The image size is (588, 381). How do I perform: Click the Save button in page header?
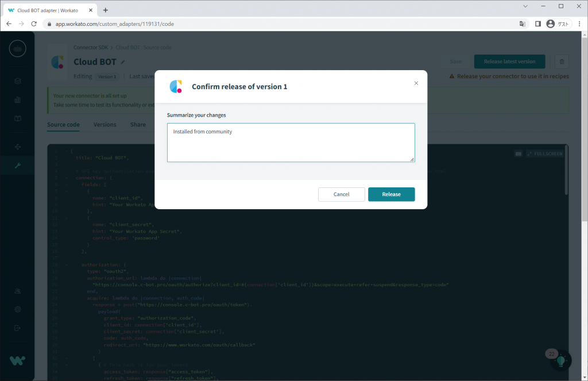coord(455,61)
